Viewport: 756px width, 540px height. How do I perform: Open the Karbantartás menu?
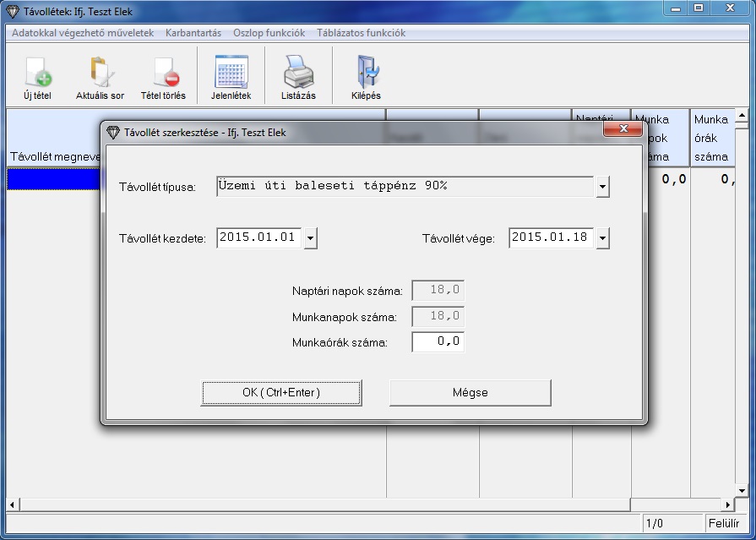coord(193,33)
